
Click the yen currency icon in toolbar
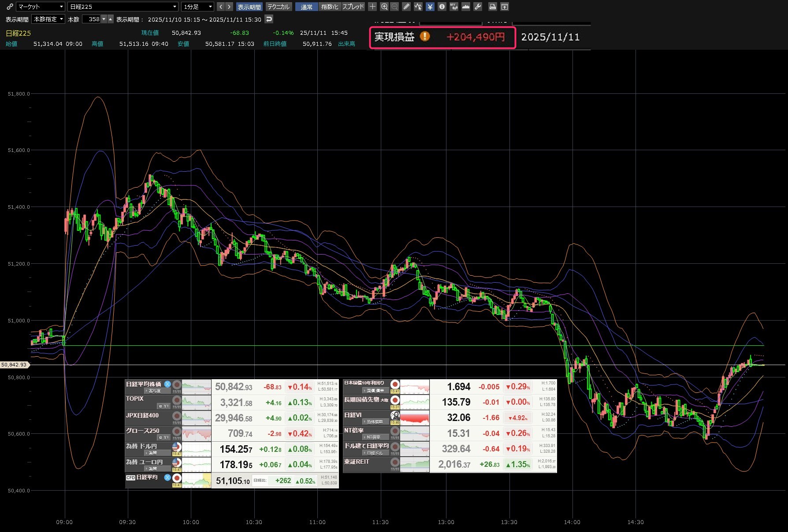[x=430, y=7]
